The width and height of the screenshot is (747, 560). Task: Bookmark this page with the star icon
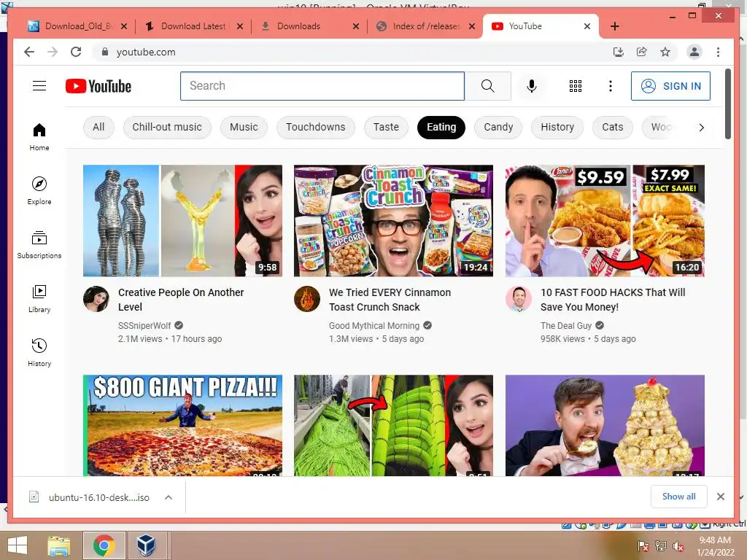665,52
